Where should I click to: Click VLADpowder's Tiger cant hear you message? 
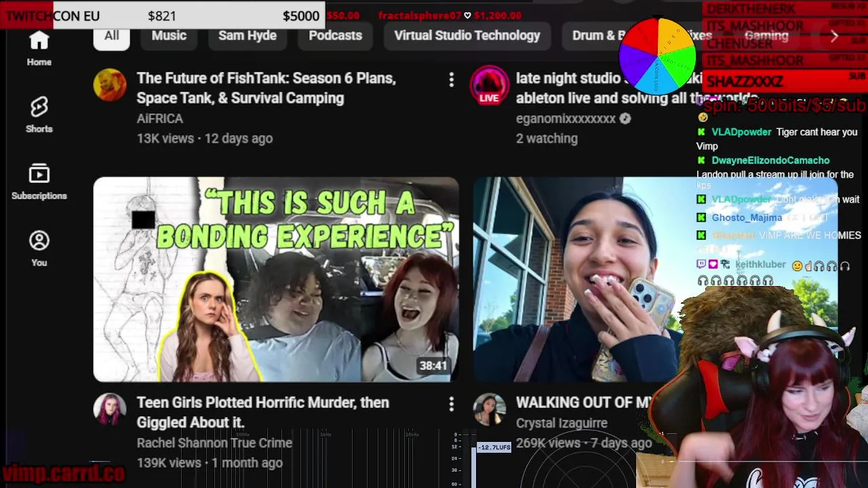point(778,139)
